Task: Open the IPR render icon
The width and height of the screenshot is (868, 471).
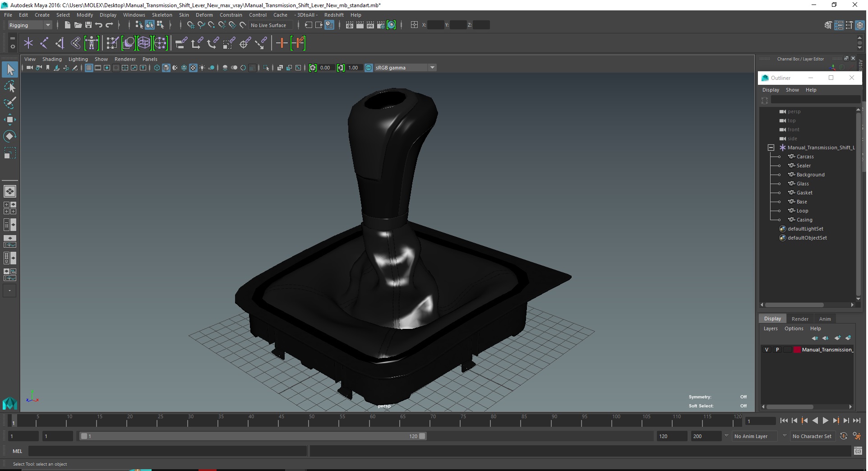Action: 370,25
